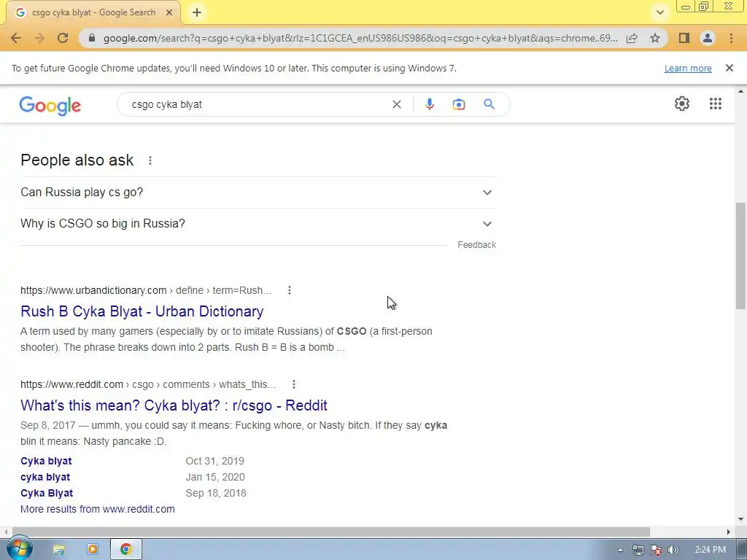
Task: Click the Chrome taskbar icon
Action: click(125, 550)
